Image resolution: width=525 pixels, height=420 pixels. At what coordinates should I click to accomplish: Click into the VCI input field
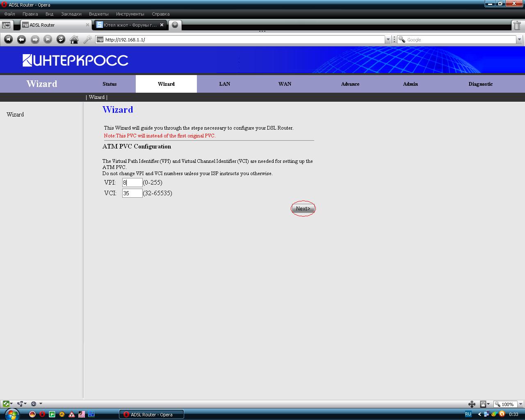[132, 193]
